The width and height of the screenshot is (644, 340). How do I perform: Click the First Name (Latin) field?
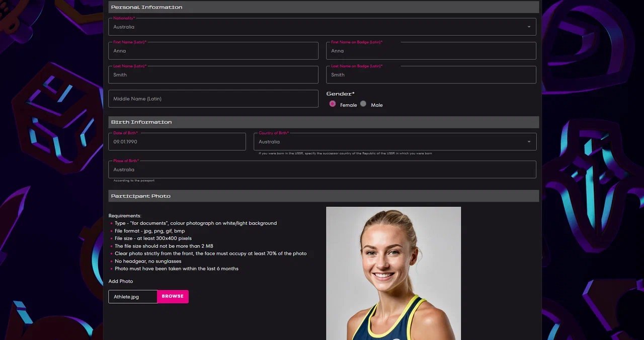click(213, 51)
